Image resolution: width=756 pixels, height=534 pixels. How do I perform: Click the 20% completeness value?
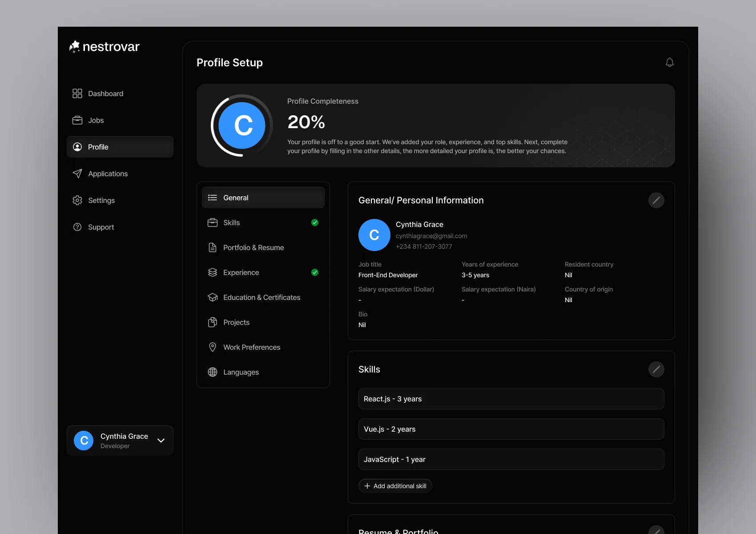[306, 122]
